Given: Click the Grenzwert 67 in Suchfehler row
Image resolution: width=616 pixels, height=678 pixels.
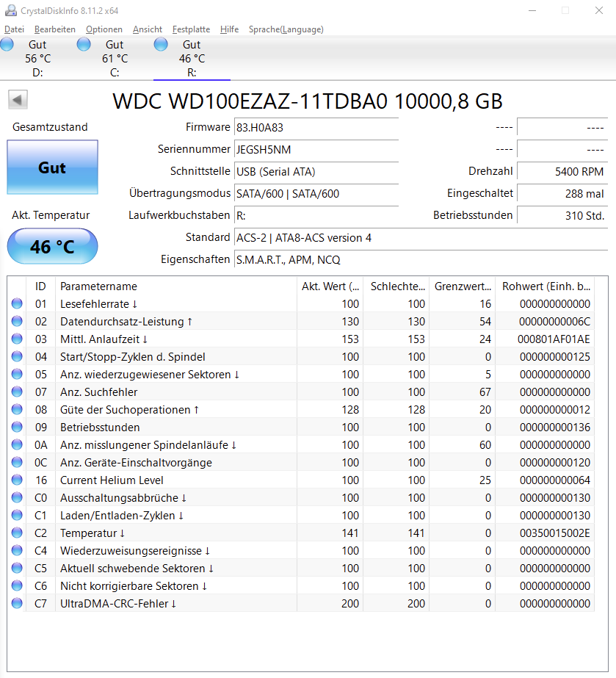Looking at the screenshot, I should (485, 392).
